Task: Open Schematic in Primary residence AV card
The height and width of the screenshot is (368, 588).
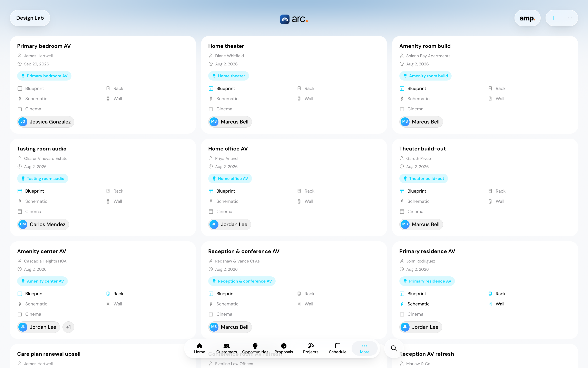Action: pos(414,304)
